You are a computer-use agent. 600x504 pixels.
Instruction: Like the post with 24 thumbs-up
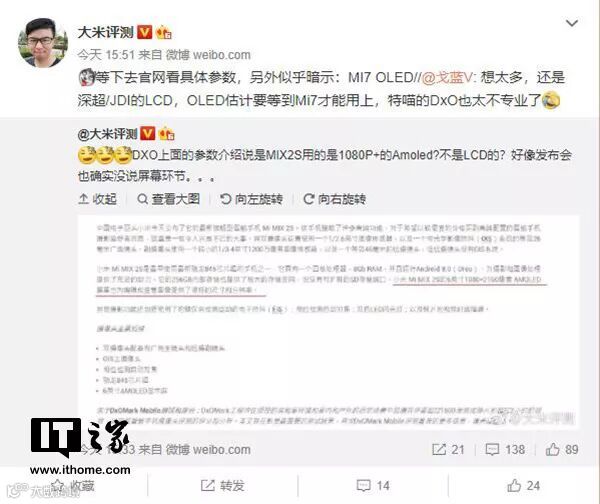523,486
